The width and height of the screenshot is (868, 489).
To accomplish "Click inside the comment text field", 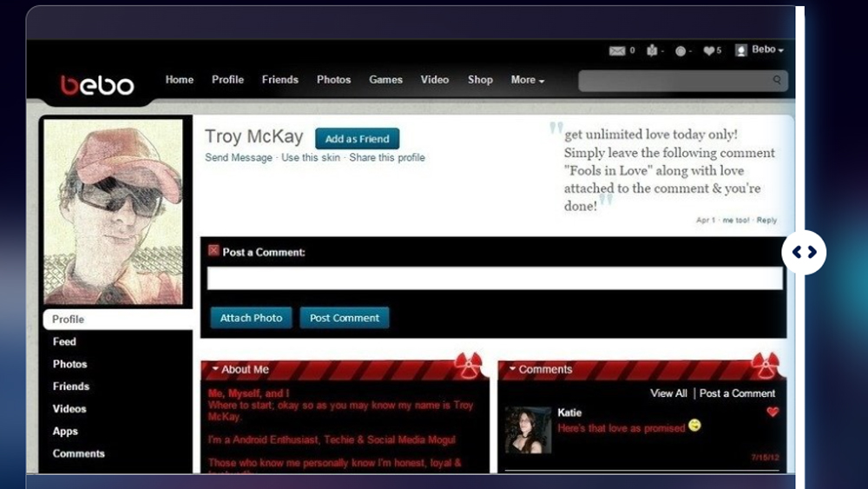I will tap(495, 279).
